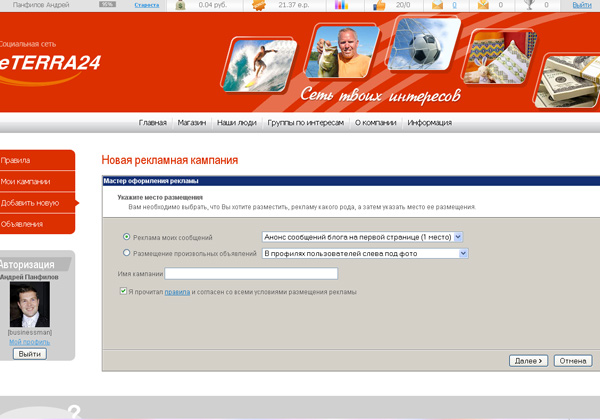
Task: Open the incoming mail envelope icon
Action: point(437,5)
